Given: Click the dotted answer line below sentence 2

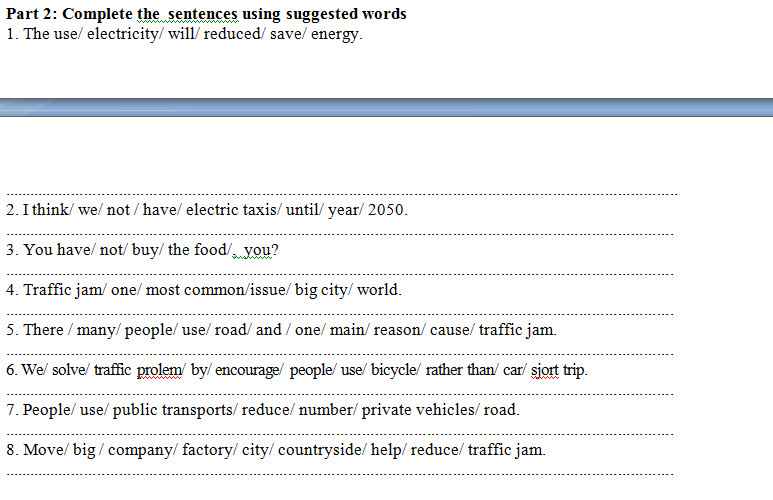Looking at the screenshot, I should 342,234.
